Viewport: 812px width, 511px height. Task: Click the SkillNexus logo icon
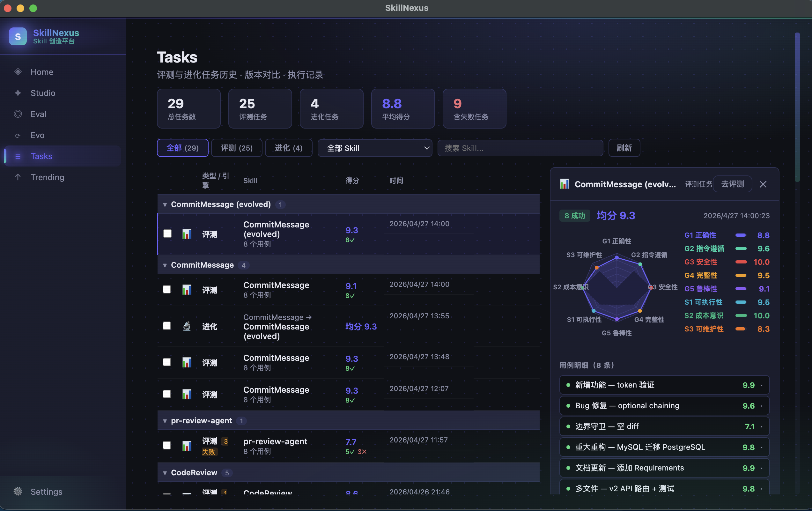18,36
